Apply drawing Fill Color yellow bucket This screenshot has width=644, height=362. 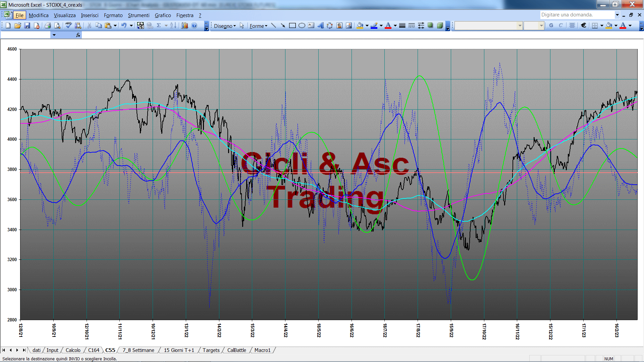360,26
